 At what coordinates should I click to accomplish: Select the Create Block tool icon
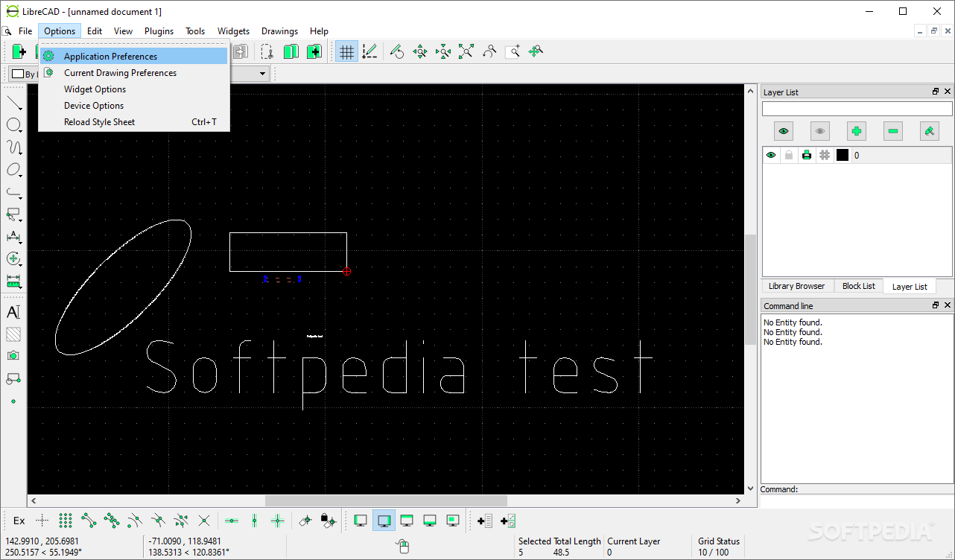13,379
